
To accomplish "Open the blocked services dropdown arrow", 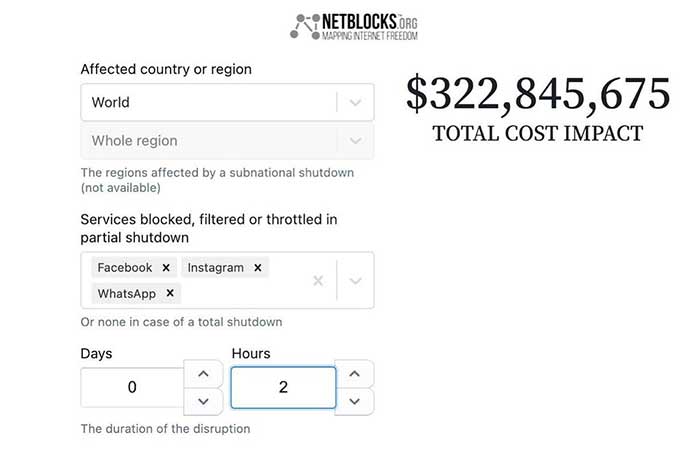I will [356, 281].
